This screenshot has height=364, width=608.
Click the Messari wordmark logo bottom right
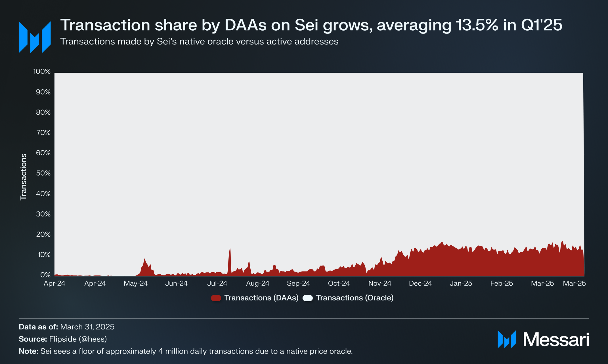pyautogui.click(x=543, y=339)
